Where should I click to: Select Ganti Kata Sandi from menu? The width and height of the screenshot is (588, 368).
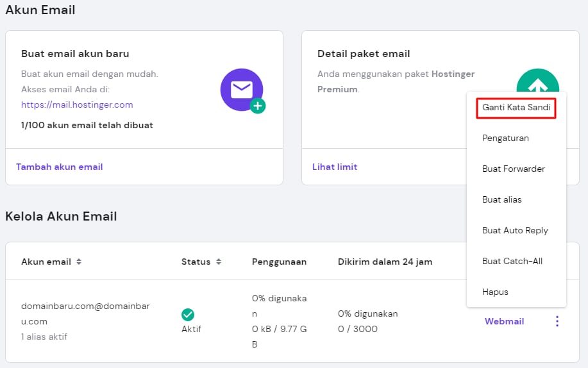pyautogui.click(x=516, y=107)
